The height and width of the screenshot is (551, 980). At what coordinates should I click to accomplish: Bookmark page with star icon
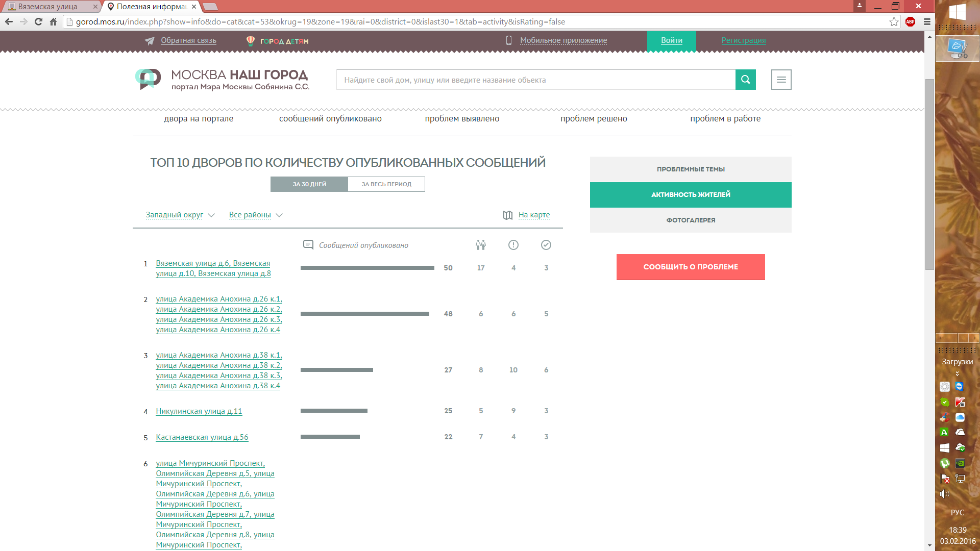click(x=894, y=21)
